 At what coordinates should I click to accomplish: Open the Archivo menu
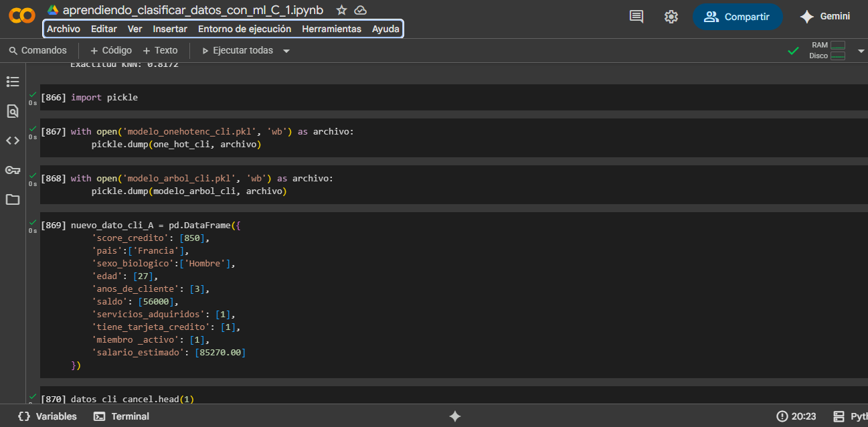tap(64, 29)
